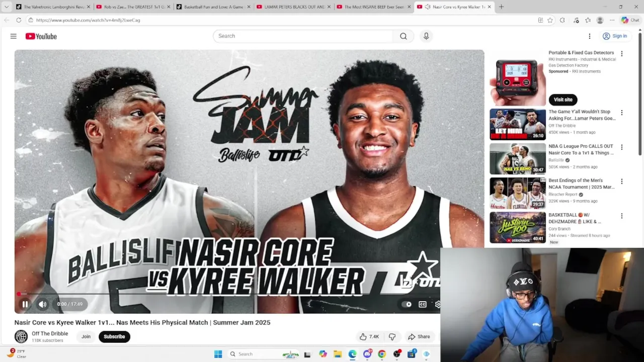Open the Off The Dribble channel avatar
The image size is (644, 362).
(21, 336)
